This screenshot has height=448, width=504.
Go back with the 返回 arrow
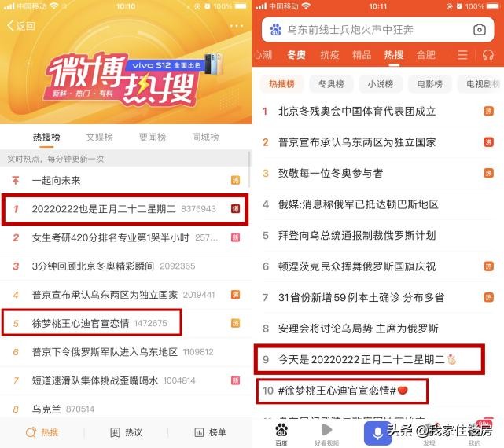pos(21,26)
